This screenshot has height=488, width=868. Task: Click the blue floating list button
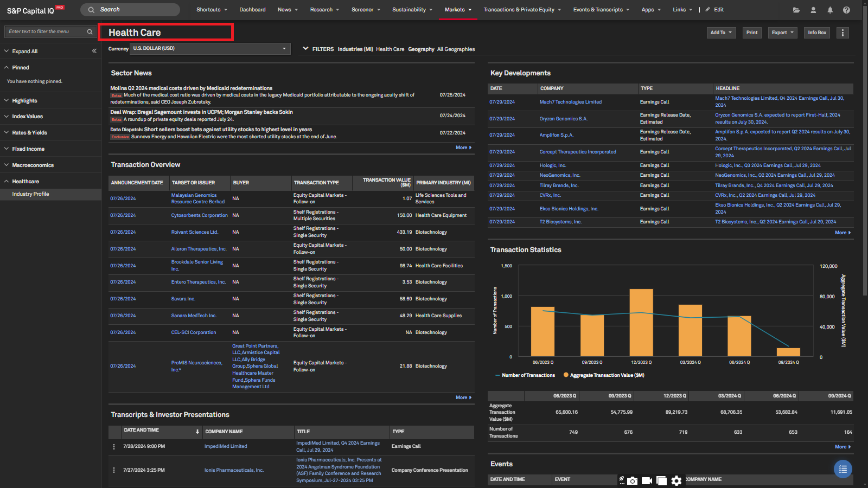click(843, 469)
